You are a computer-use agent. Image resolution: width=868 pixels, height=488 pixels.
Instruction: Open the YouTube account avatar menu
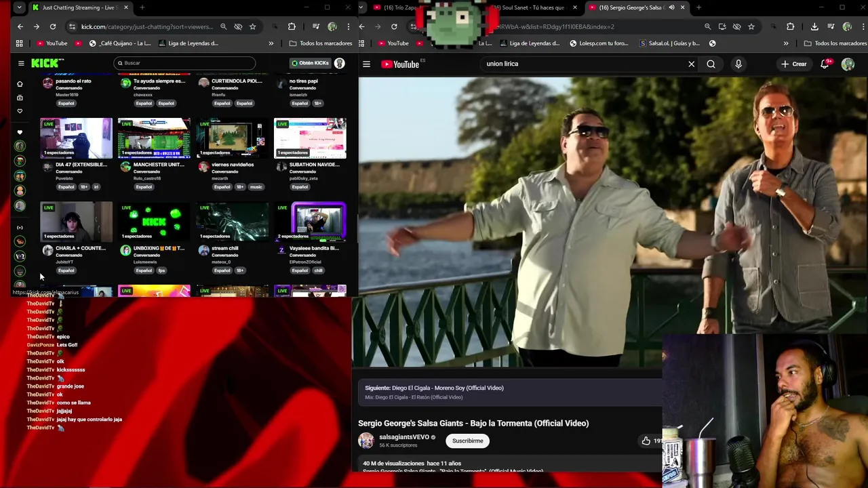point(848,64)
